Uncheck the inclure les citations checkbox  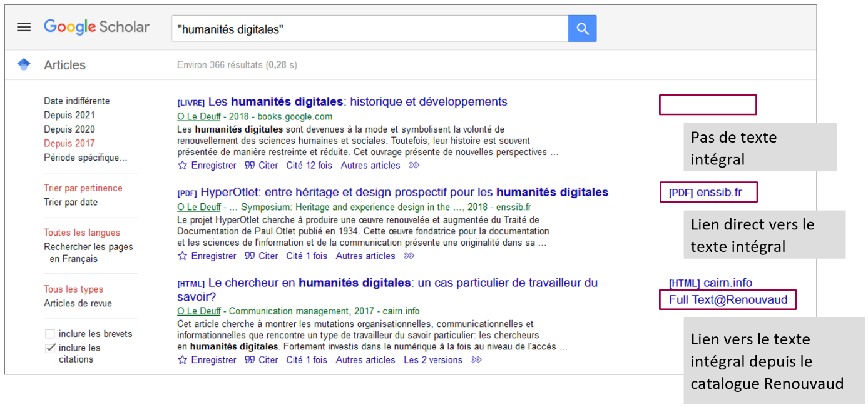[x=50, y=348]
